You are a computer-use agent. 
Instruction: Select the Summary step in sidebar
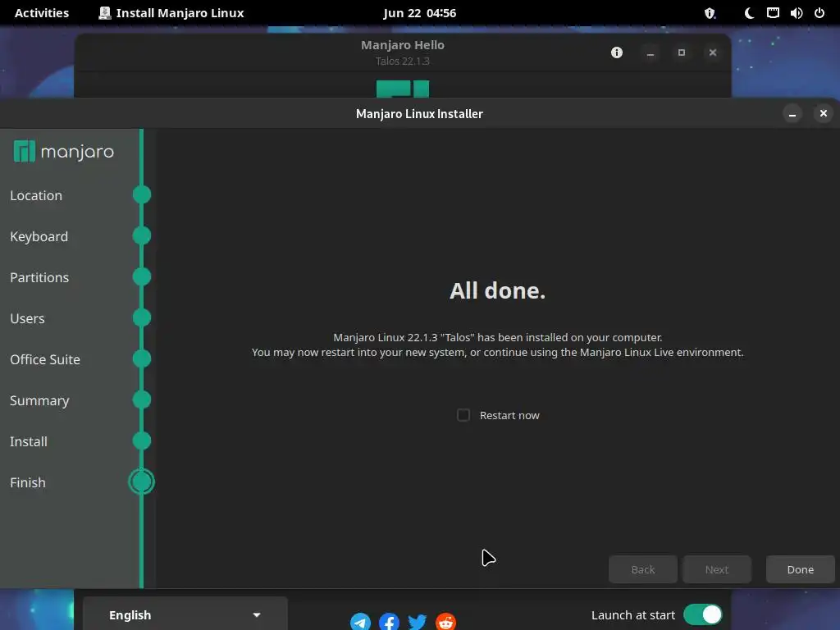[39, 400]
